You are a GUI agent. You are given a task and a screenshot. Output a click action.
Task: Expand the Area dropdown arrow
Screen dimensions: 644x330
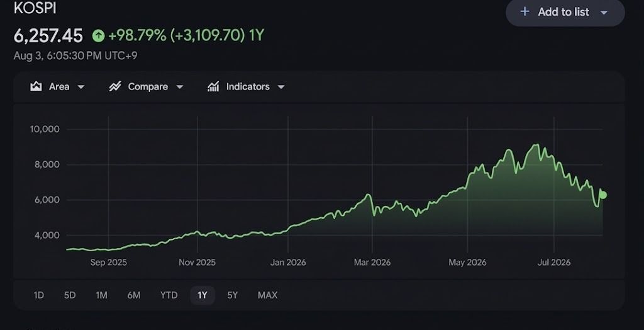tap(81, 87)
